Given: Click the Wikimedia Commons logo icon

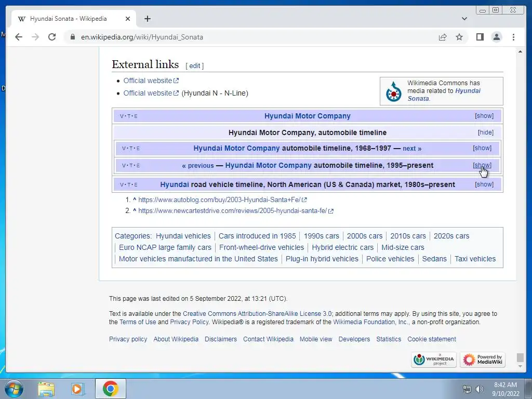Looking at the screenshot, I should tap(394, 91).
